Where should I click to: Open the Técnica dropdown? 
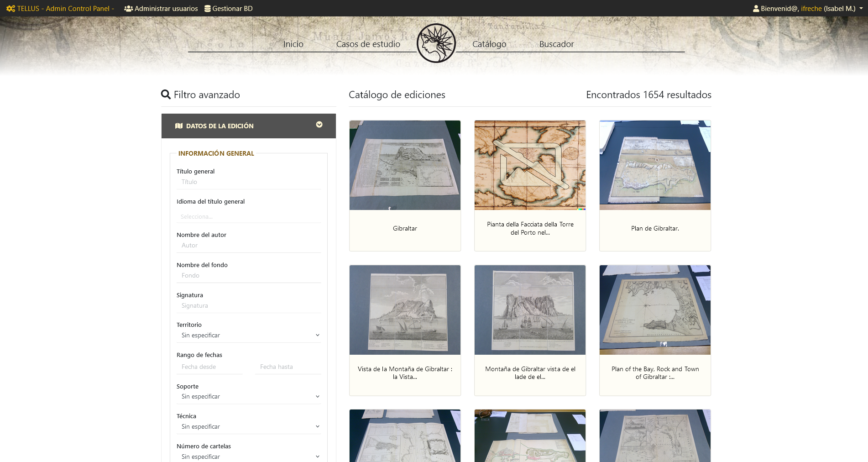[x=248, y=426]
